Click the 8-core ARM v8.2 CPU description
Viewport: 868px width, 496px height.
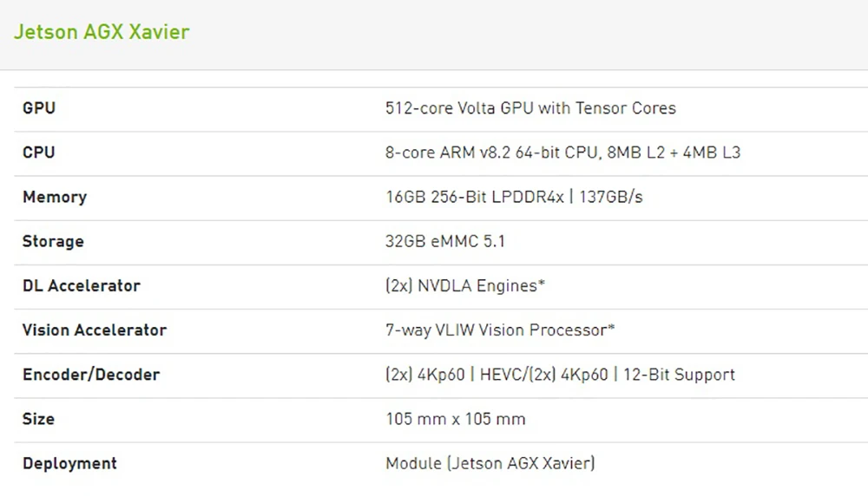[x=562, y=153]
